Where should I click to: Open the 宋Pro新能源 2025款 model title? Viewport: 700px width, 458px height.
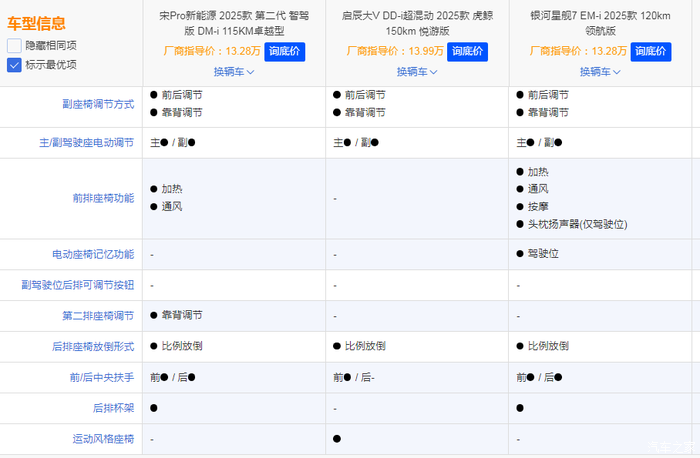coord(234,24)
